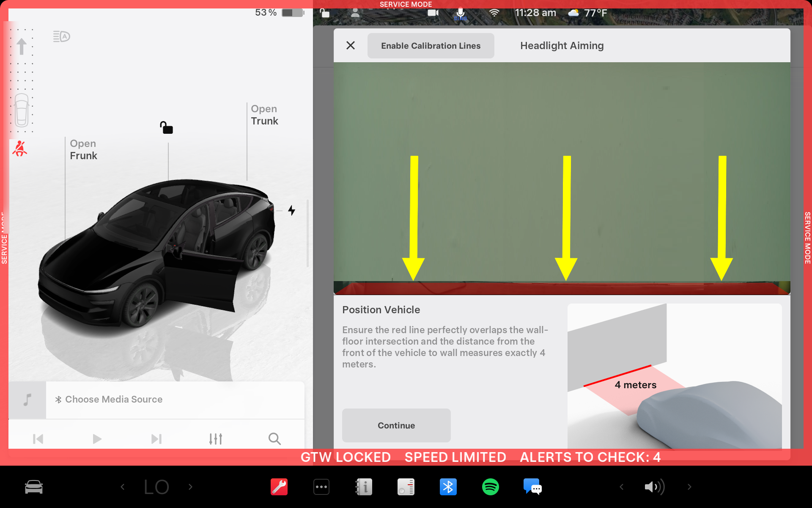Close the Headlight Aiming panel

tap(351, 46)
